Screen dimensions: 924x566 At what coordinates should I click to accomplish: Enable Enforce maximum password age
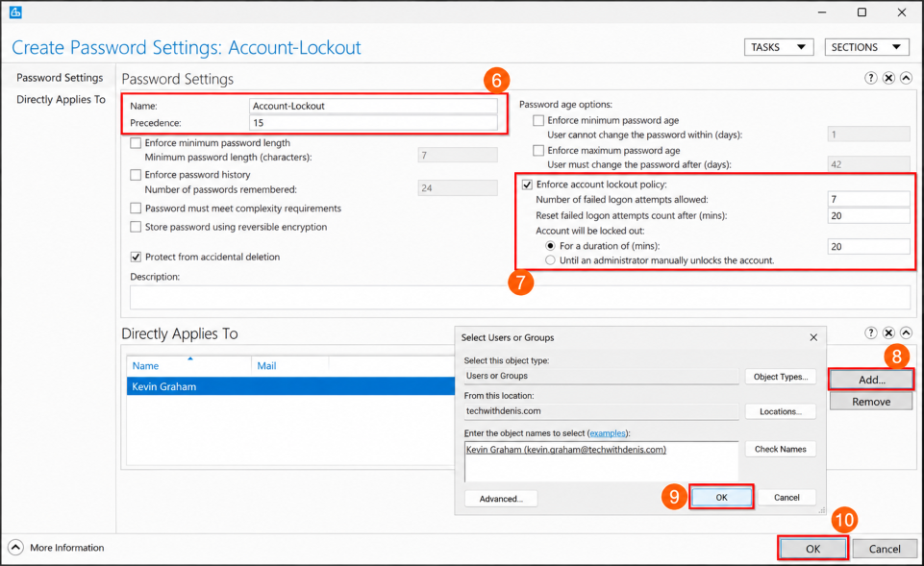pyautogui.click(x=538, y=150)
